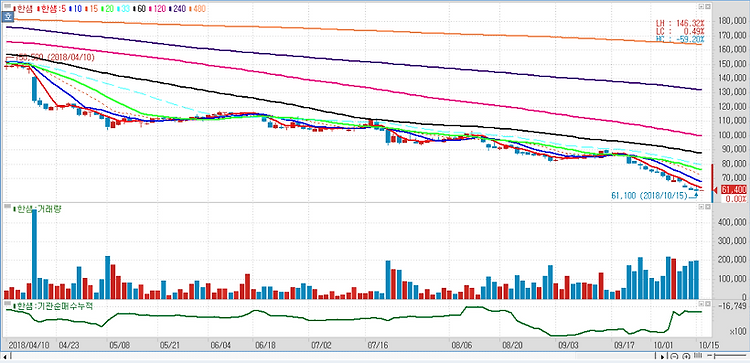750x363 pixels.
Task: Click the zoom-in plus circle icon
Action: pos(686,357)
